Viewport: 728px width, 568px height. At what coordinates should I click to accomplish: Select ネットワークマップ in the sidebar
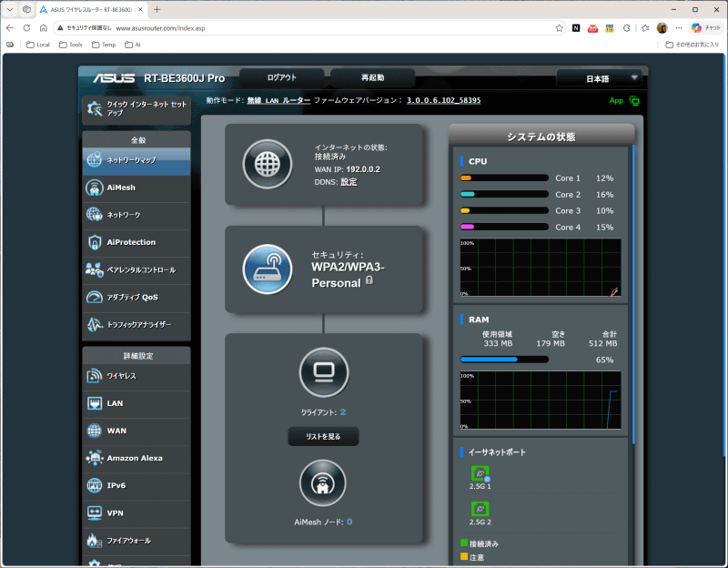click(x=136, y=160)
